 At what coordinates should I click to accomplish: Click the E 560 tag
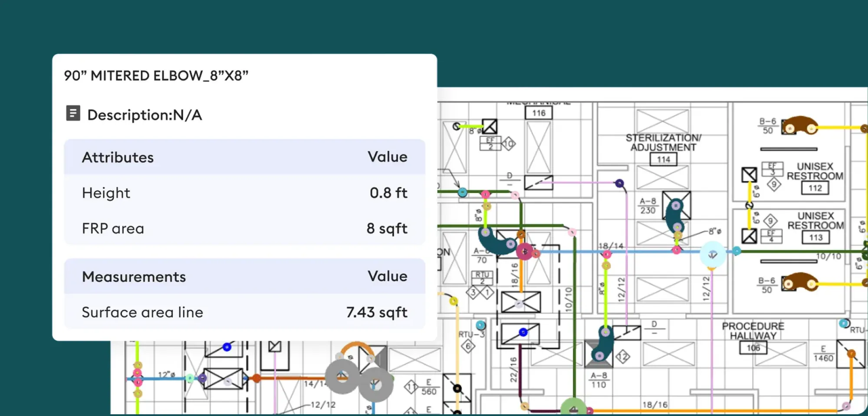click(428, 387)
